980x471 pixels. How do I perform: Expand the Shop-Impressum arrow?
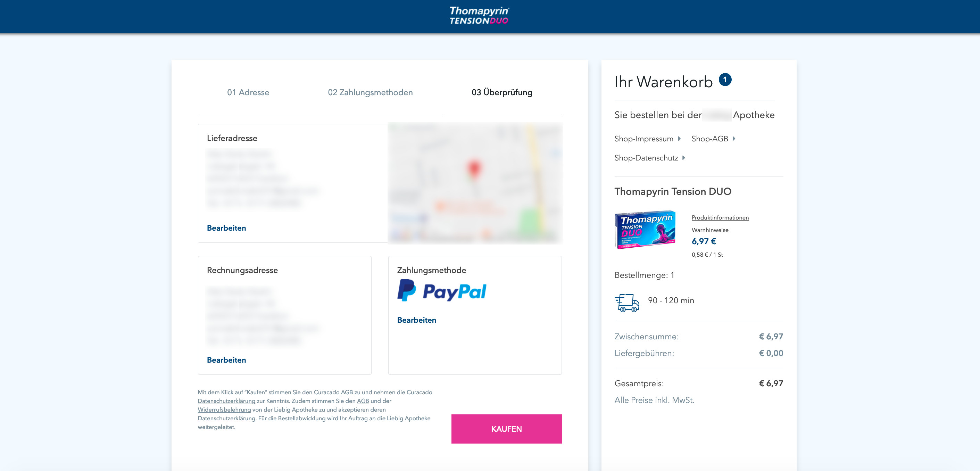(x=679, y=139)
